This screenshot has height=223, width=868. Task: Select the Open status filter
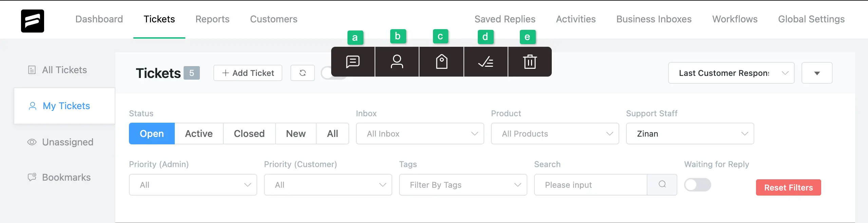(152, 134)
